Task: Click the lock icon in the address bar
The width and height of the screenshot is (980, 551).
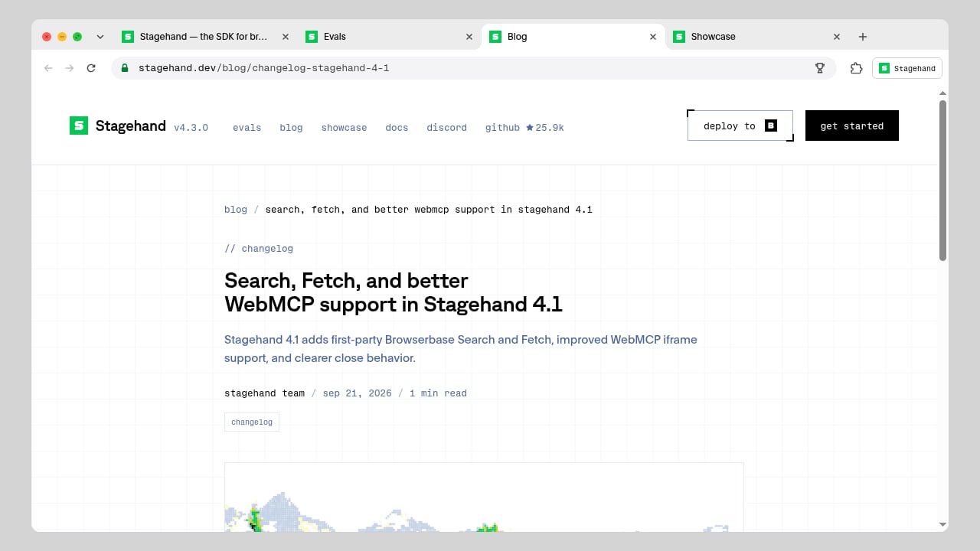Action: (x=126, y=68)
